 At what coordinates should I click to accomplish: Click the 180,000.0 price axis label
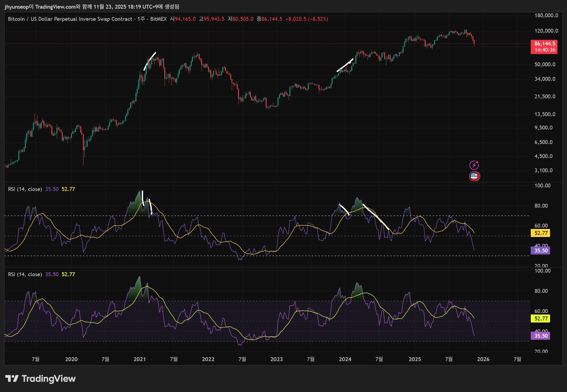click(546, 15)
